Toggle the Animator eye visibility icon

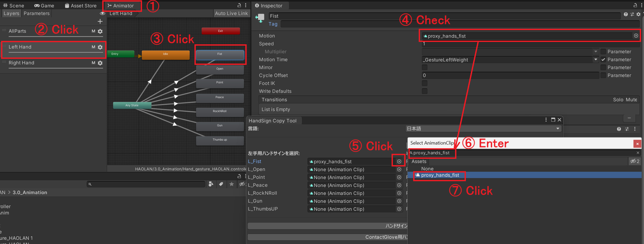(103, 13)
